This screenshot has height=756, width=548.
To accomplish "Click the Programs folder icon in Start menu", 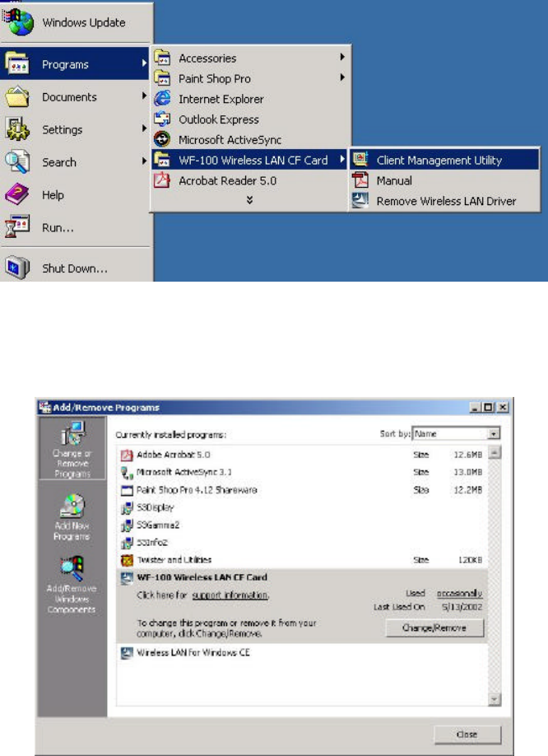I will tap(17, 63).
